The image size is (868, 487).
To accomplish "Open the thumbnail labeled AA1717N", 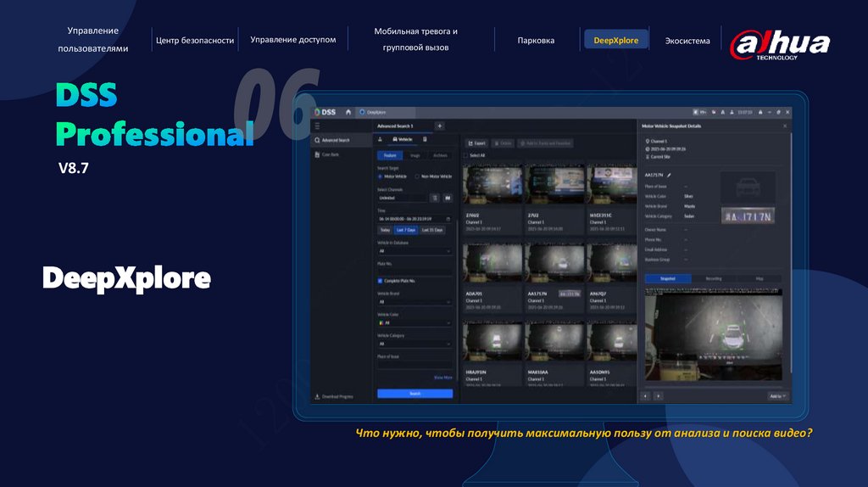I will pyautogui.click(x=554, y=263).
